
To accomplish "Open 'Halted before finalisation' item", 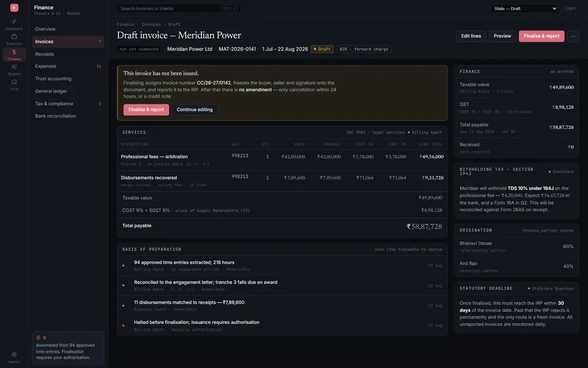I will (x=282, y=326).
